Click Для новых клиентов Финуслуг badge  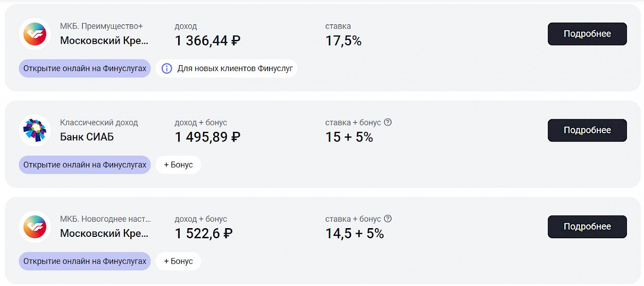227,69
